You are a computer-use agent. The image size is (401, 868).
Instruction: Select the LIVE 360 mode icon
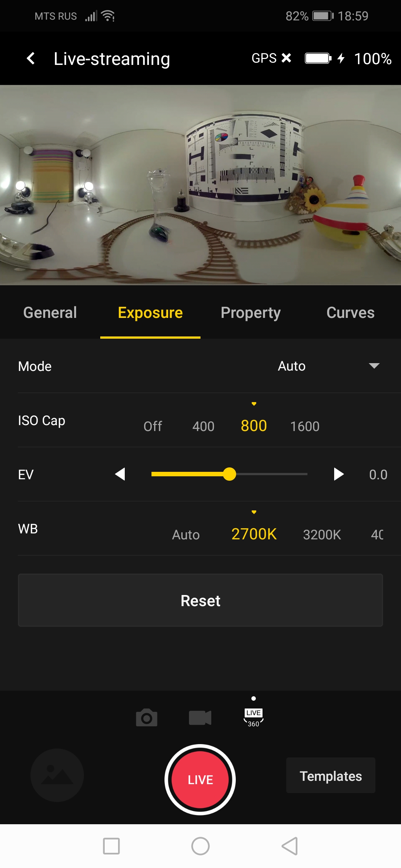(x=254, y=718)
